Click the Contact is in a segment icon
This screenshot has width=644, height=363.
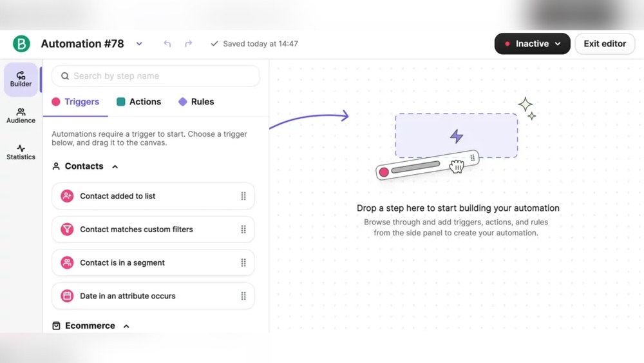(67, 262)
